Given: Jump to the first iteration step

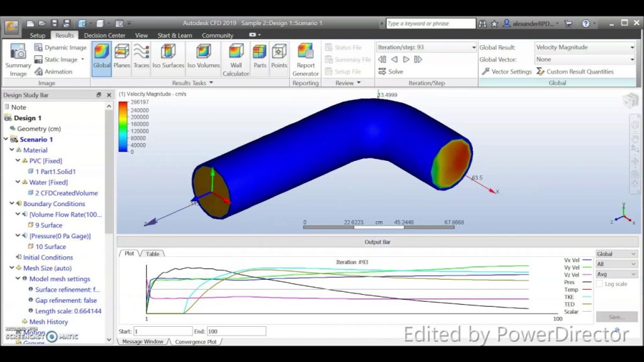Looking at the screenshot, I should coord(382,60).
